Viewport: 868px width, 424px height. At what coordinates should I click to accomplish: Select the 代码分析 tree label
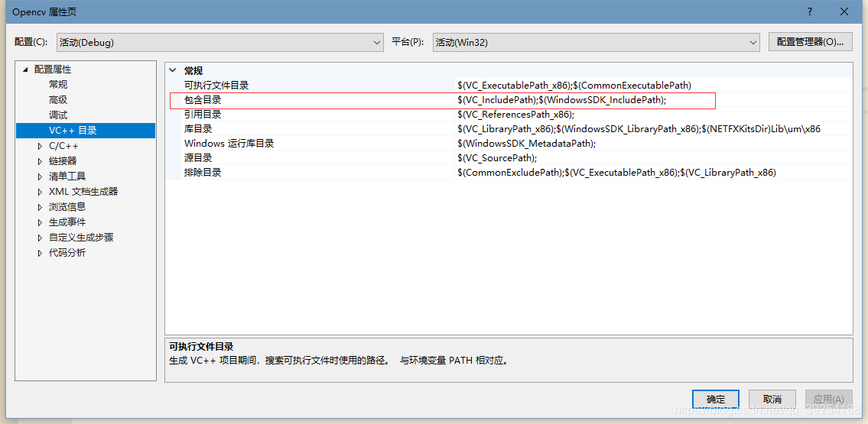point(67,253)
